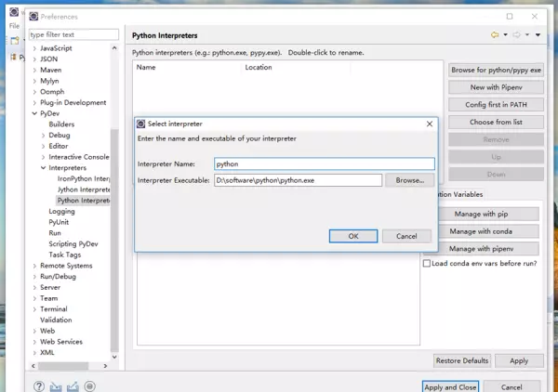Click the Eclipse File menu

(14, 26)
